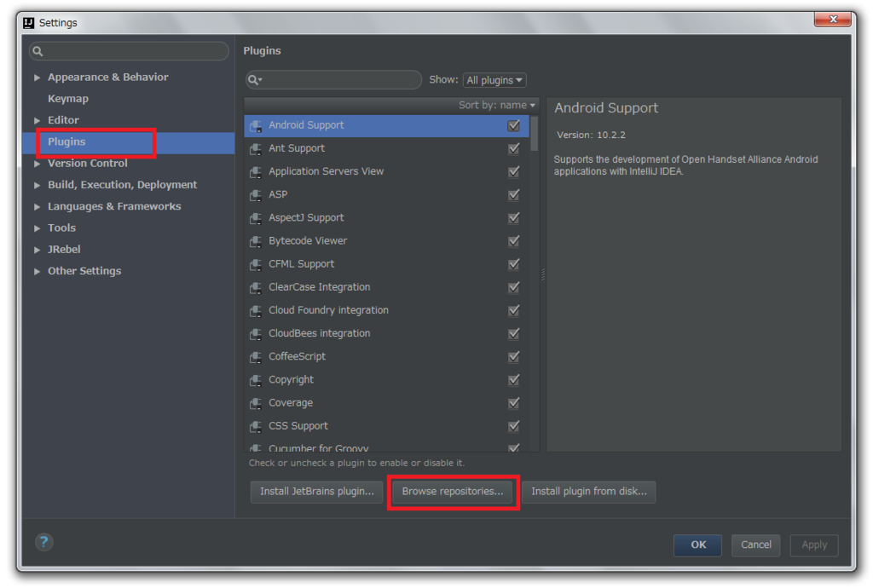Click the plugin search magnifier icon
Image resolution: width=873 pixels, height=588 pixels.
pyautogui.click(x=254, y=80)
